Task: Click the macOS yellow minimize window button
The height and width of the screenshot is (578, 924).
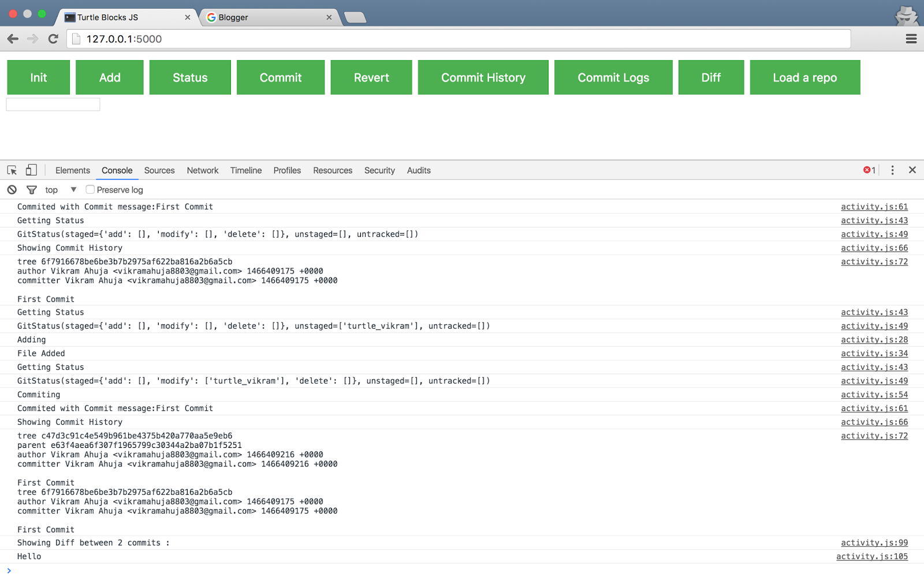Action: pos(27,13)
